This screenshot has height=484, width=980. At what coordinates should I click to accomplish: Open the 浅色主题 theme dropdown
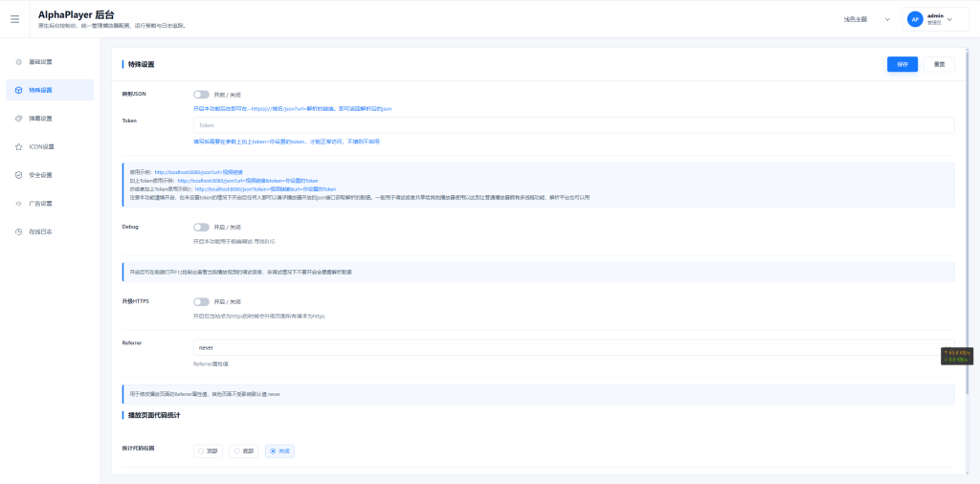866,19
